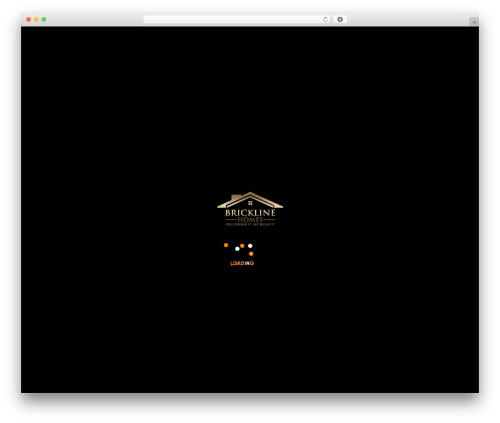Click the orange LOADING text
The height and width of the screenshot is (423, 500).
pyautogui.click(x=242, y=263)
